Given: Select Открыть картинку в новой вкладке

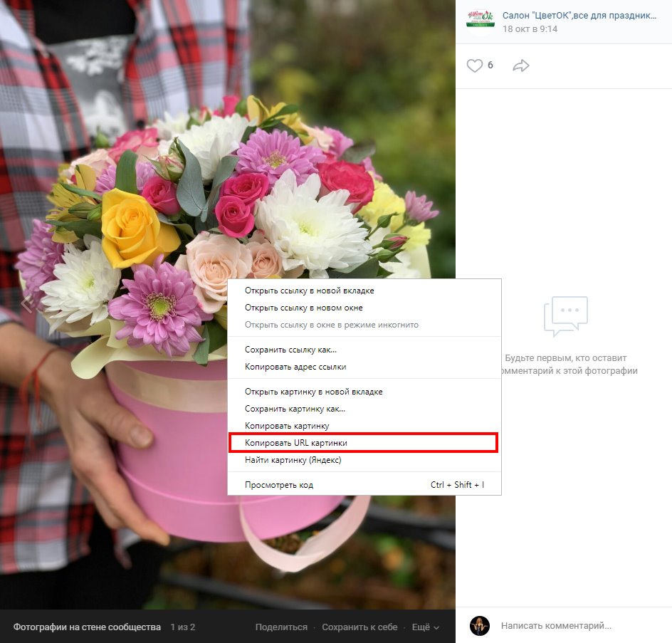Looking at the screenshot, I should tap(313, 392).
